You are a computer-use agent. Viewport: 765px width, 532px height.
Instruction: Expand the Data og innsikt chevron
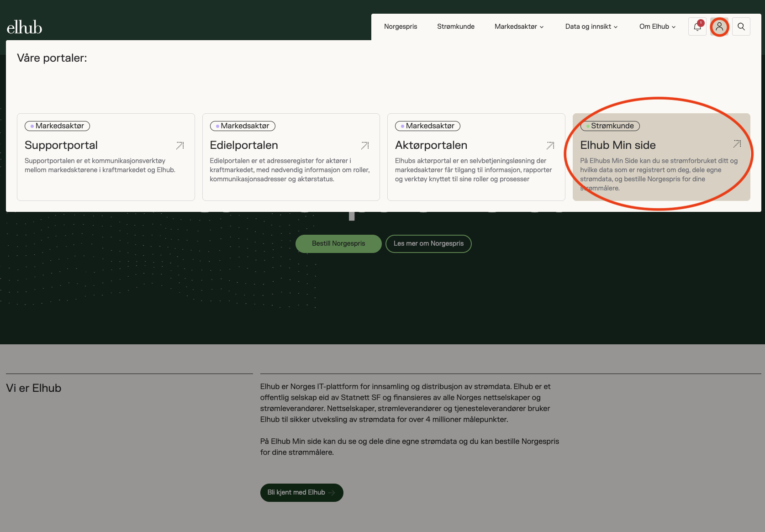[616, 27]
